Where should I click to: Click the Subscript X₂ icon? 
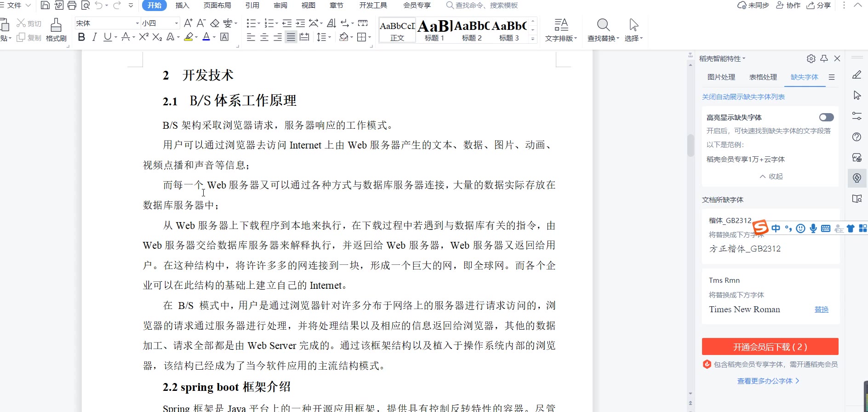click(x=157, y=37)
